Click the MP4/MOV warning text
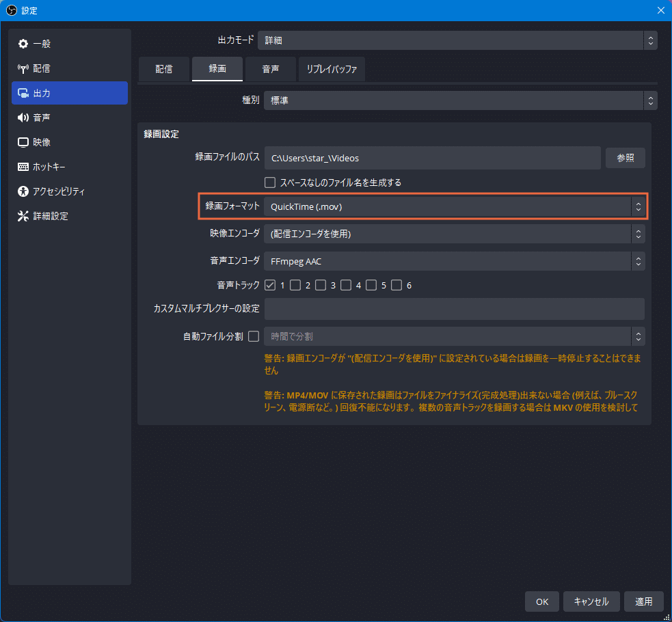The image size is (672, 622). 451,401
